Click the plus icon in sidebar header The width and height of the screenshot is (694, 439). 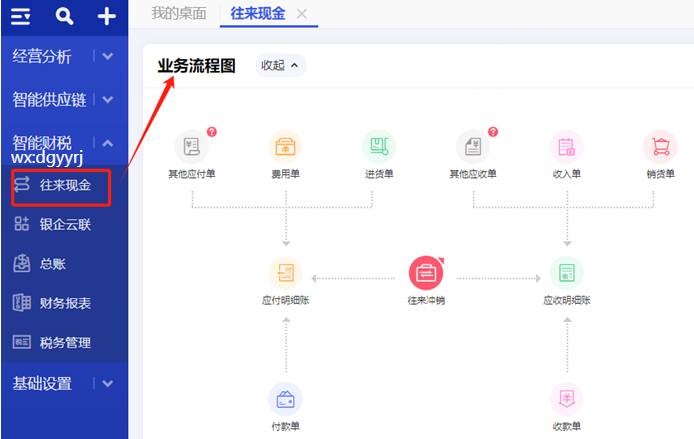[106, 16]
